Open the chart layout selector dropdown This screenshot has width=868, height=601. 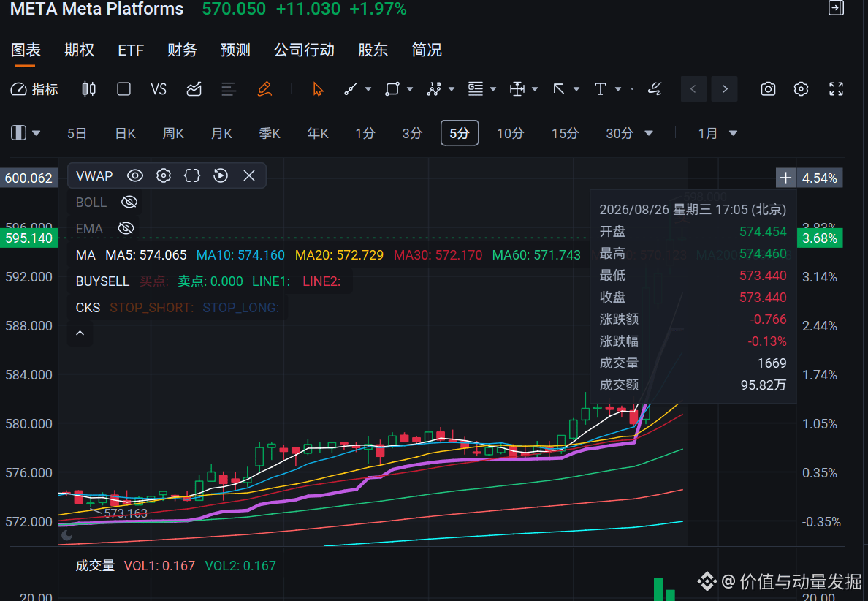26,133
